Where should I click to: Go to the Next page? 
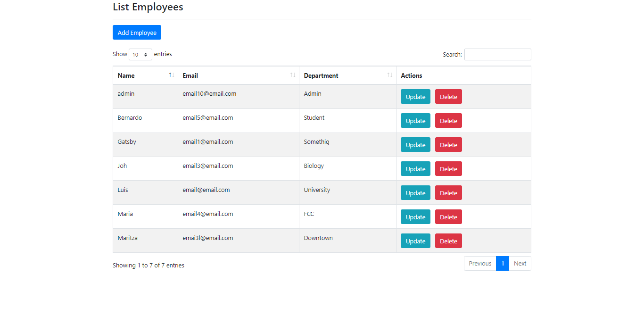520,264
